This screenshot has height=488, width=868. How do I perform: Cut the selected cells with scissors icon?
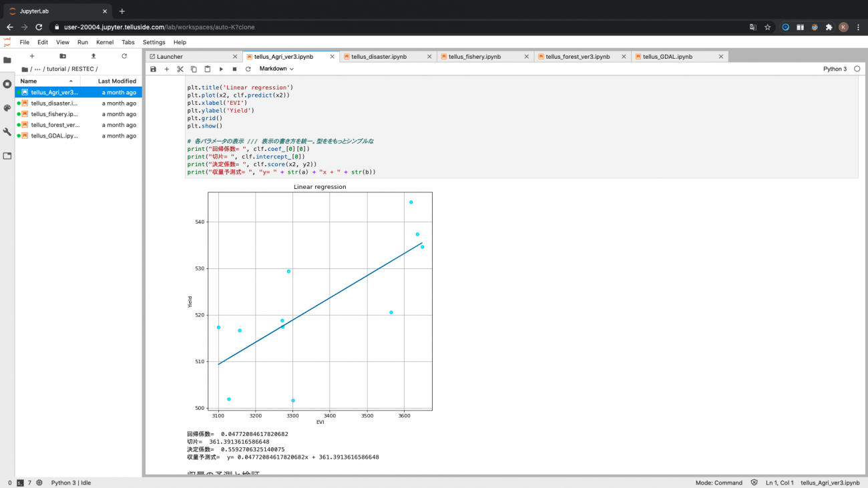click(180, 69)
